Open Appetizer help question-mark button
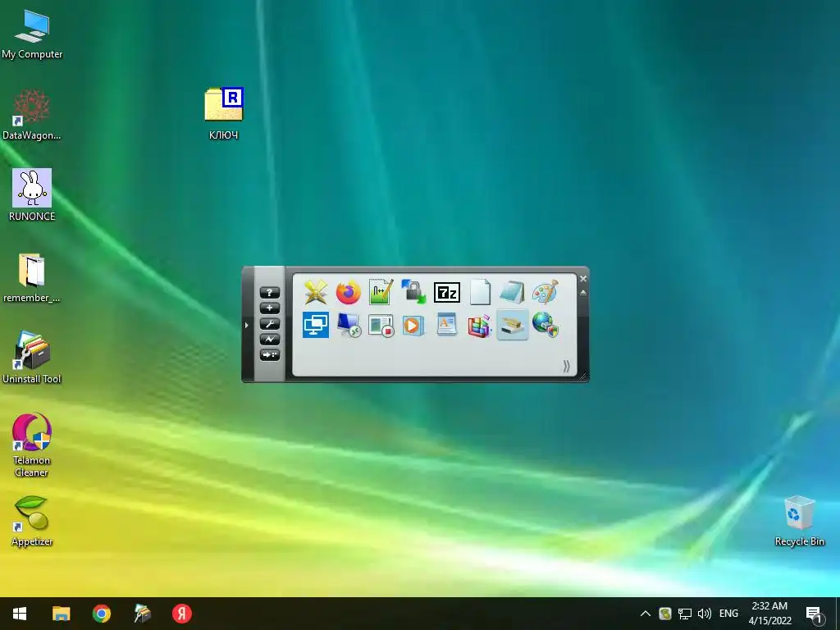840x630 pixels. [x=269, y=293]
